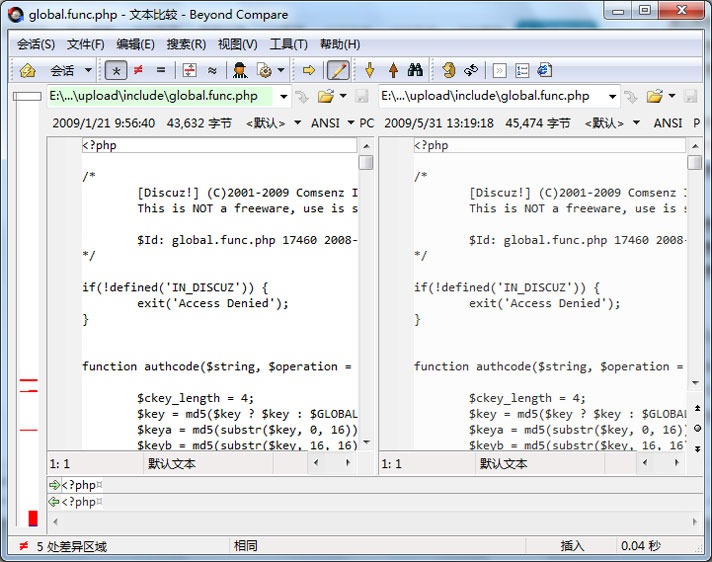Click the 会话 toolbar button

point(62,70)
